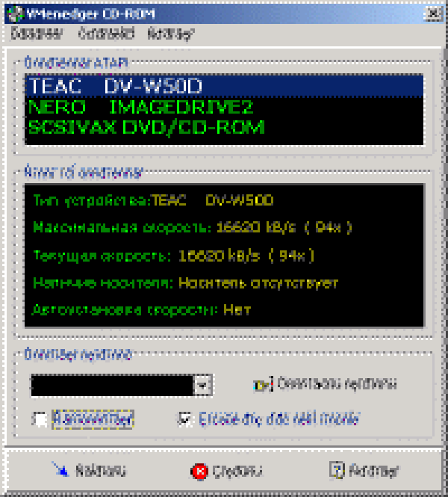
Task: Click the VMeneger app icon in title bar
Action: point(15,14)
